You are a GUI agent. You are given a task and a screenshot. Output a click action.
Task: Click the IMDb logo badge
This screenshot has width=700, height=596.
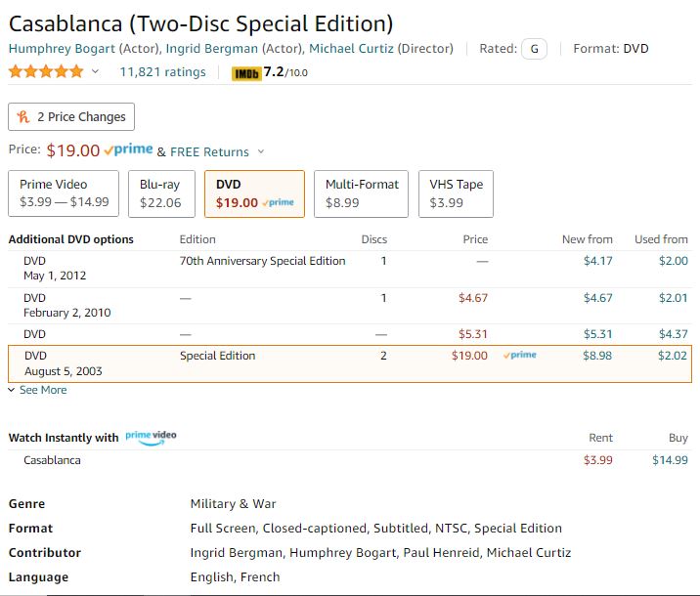pos(245,72)
